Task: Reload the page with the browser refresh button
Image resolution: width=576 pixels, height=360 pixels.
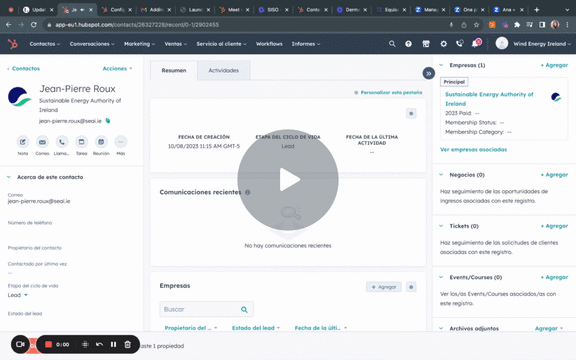Action: [x=33, y=25]
